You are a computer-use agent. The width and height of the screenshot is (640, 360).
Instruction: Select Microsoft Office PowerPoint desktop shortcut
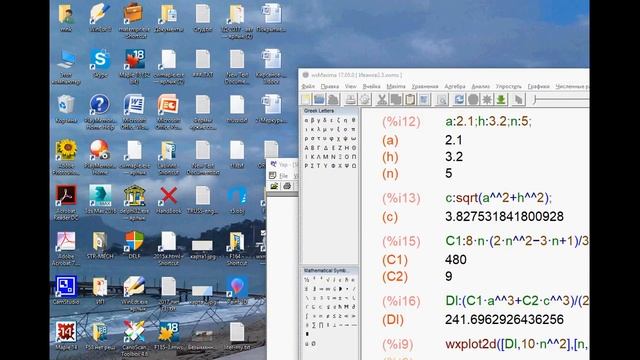click(x=169, y=112)
